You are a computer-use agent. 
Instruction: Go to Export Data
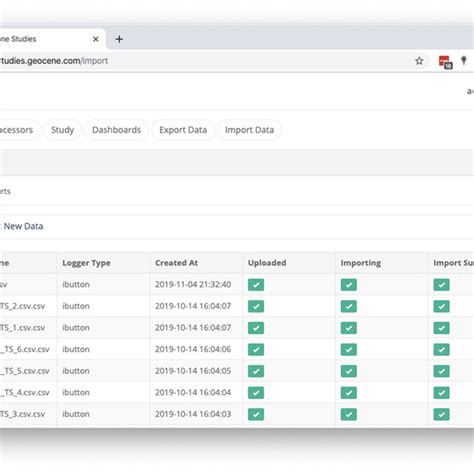[183, 130]
